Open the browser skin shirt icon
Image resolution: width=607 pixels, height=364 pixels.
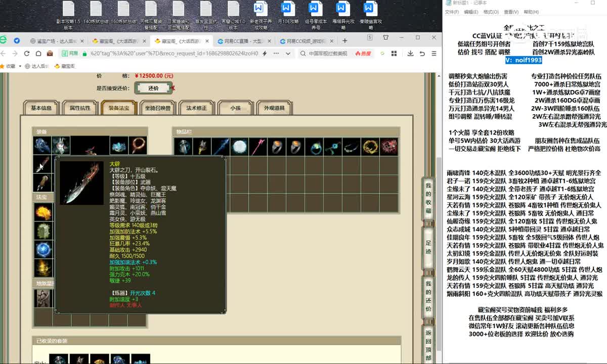(x=386, y=37)
